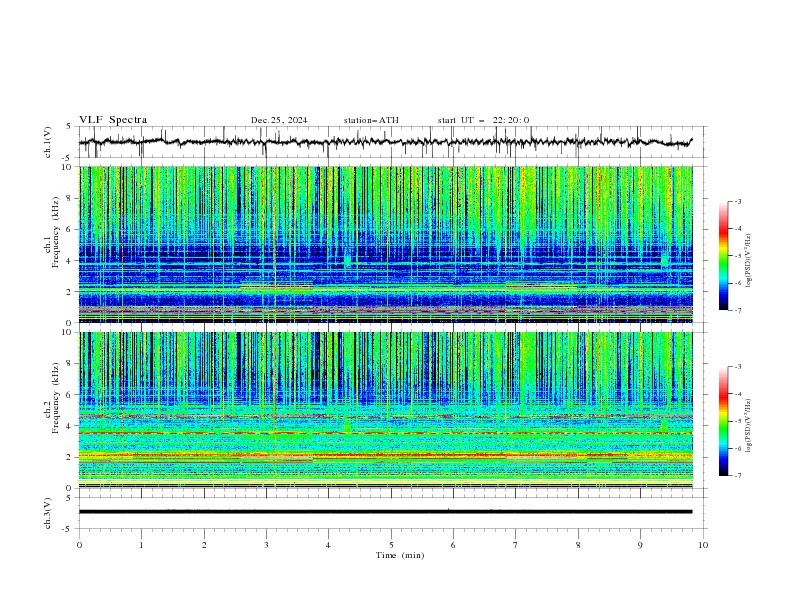Click the "1" tick on the time axis
Image resolution: width=792 pixels, height=612 pixels.
point(141,545)
